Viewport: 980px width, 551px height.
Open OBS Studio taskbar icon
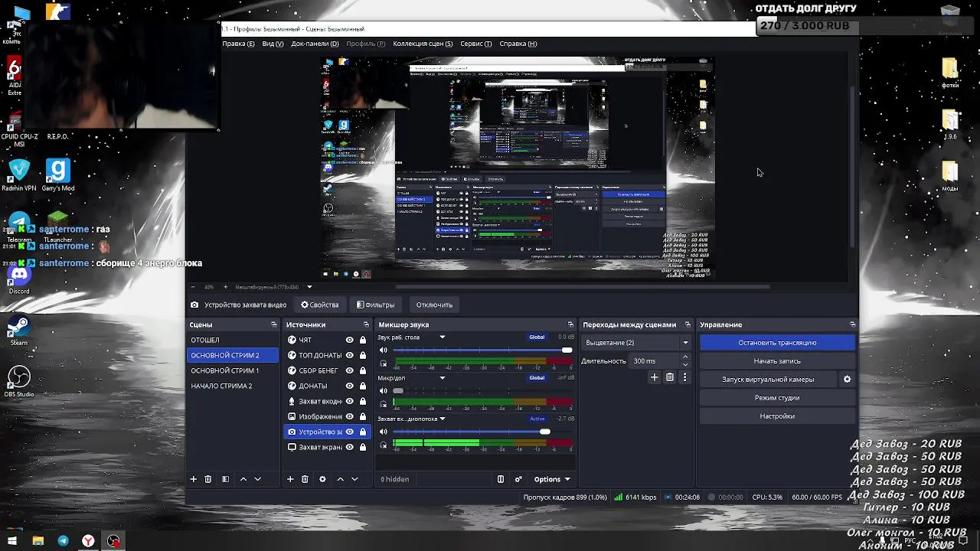113,541
